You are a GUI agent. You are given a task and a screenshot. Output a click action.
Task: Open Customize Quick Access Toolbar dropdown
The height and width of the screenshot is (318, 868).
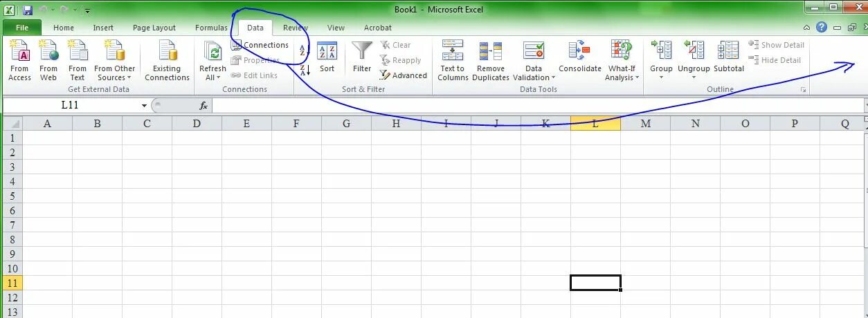(x=87, y=10)
